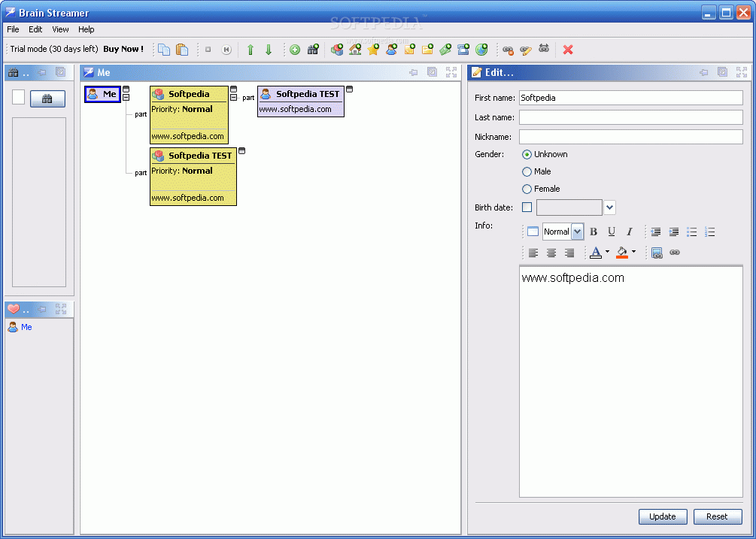Image resolution: width=756 pixels, height=539 pixels.
Task: Collapse the yellow Softpedia node's minus expander
Action: [233, 97]
